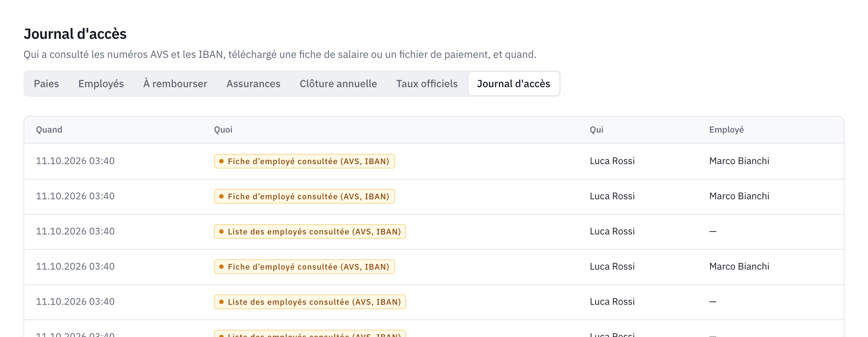
Task: Select the active Journal d'accès tab
Action: click(514, 84)
